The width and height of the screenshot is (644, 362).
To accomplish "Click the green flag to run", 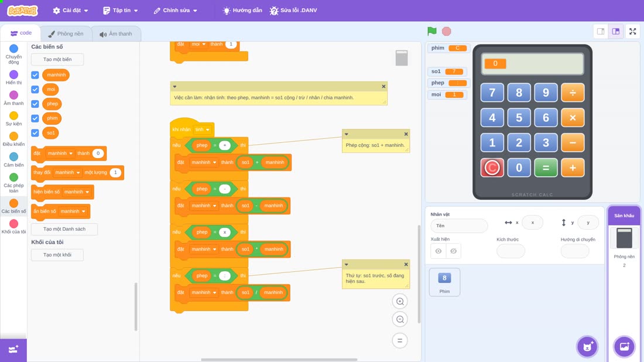I will coord(431,31).
